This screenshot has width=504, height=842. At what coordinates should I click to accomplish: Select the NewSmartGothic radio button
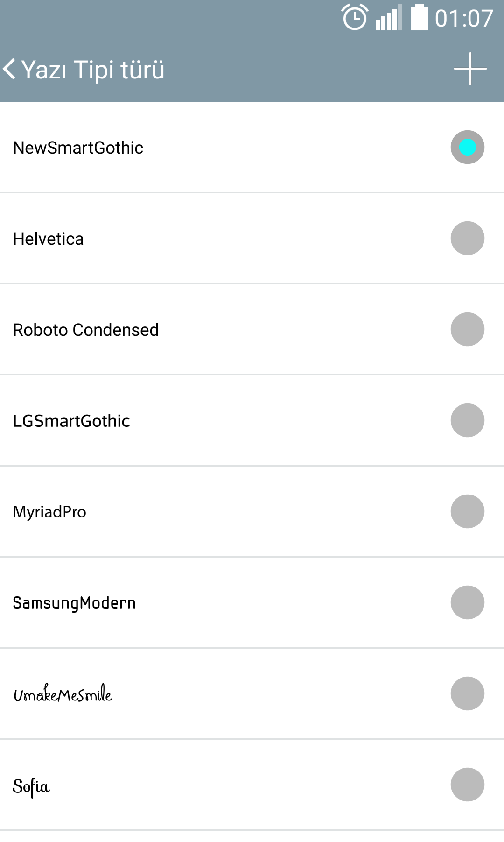tap(467, 147)
